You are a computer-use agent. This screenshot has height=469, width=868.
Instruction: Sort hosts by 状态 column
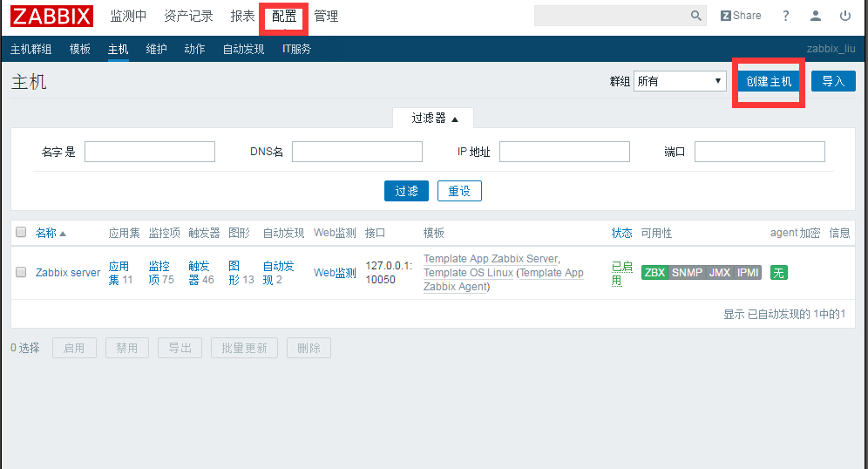621,233
